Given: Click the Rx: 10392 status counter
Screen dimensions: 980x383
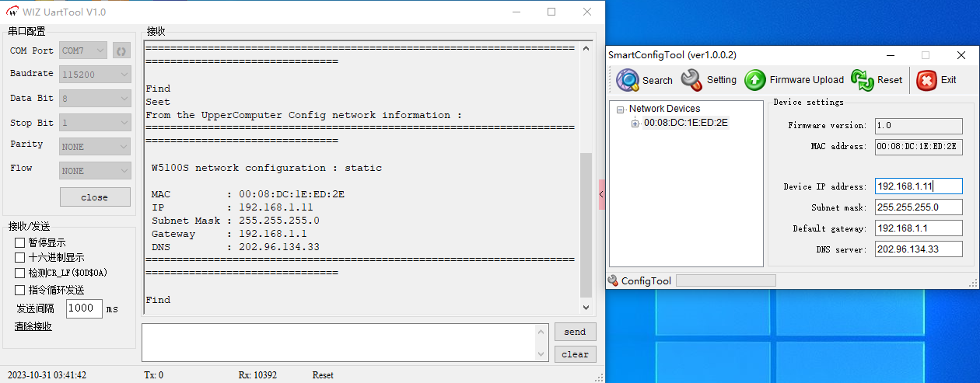Looking at the screenshot, I should pos(257,375).
